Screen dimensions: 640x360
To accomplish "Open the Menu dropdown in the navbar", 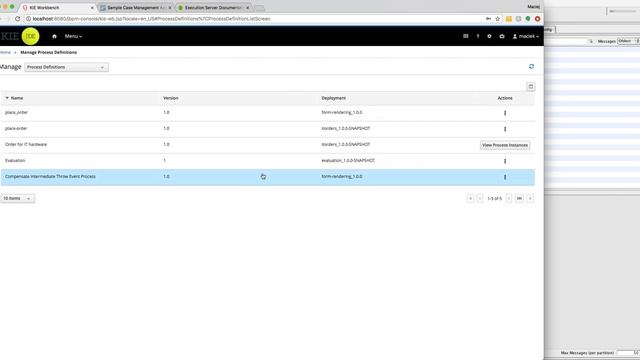I will coord(73,36).
